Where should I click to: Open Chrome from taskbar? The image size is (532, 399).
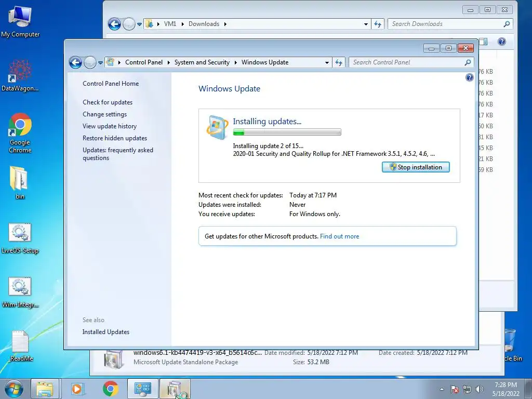tap(110, 389)
